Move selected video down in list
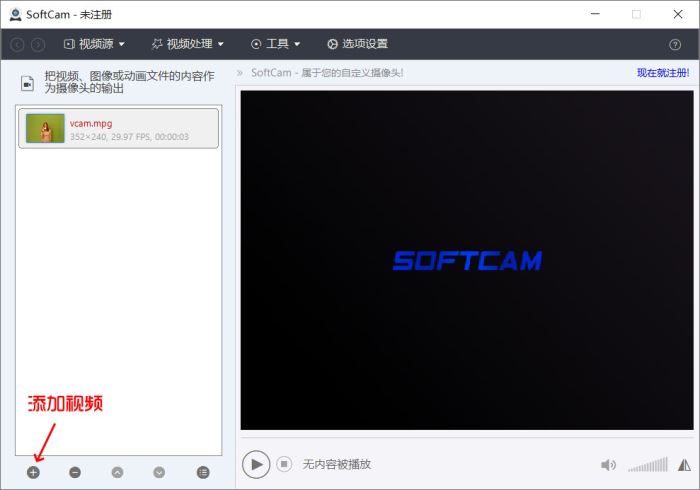This screenshot has width=700, height=490. pyautogui.click(x=159, y=472)
